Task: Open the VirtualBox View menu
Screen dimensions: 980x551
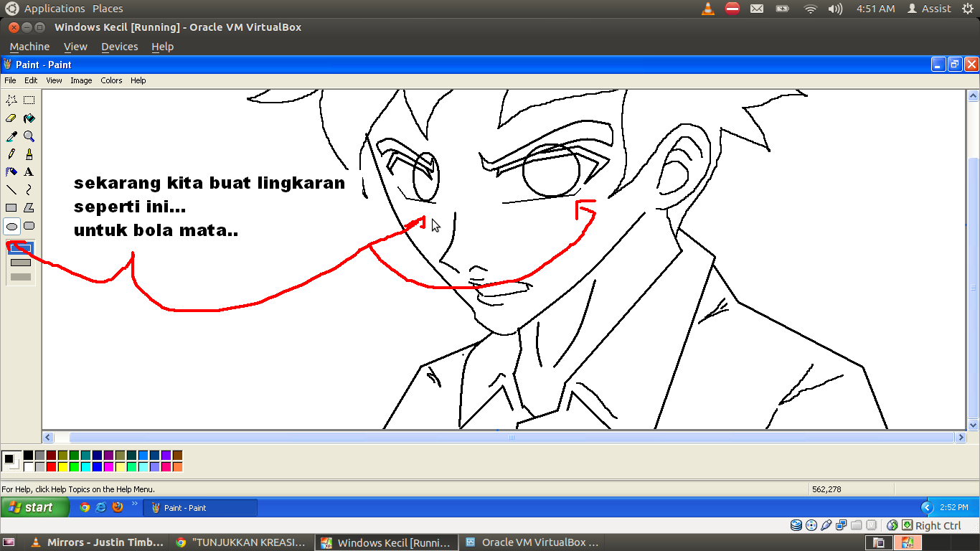Action: coord(75,47)
